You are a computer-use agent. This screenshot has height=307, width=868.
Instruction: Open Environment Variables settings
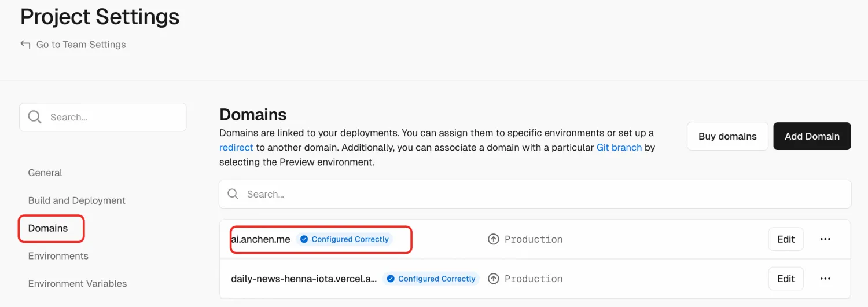point(78,284)
